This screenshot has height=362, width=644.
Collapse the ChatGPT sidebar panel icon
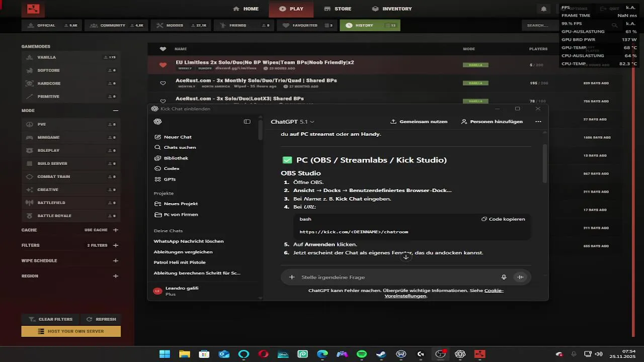[x=247, y=122]
